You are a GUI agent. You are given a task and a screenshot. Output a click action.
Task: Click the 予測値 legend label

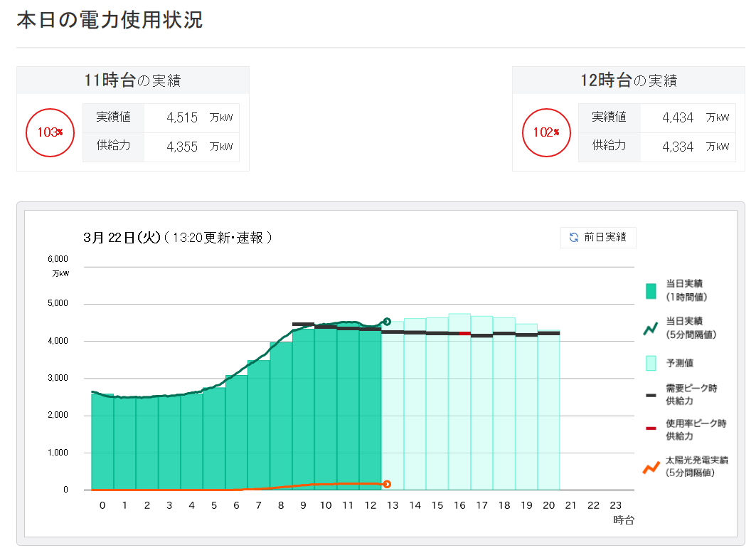point(680,363)
